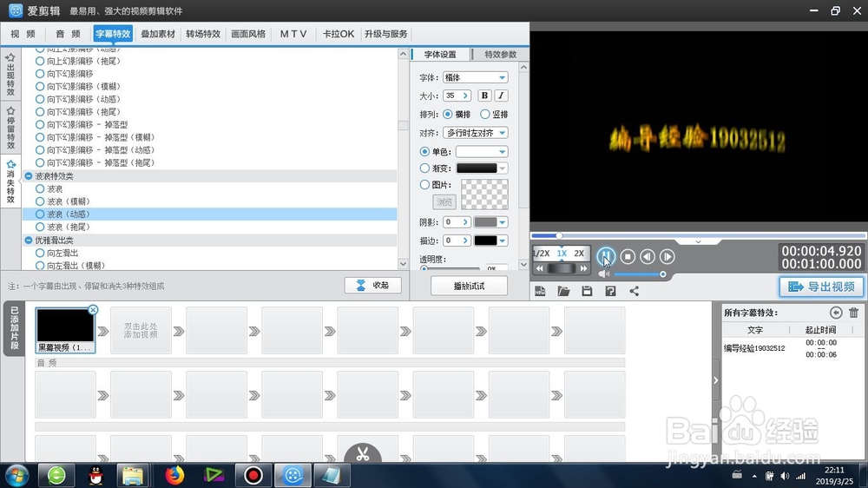Click the scissors cut icon on timeline
Image resolution: width=868 pixels, height=488 pixels.
[x=363, y=453]
